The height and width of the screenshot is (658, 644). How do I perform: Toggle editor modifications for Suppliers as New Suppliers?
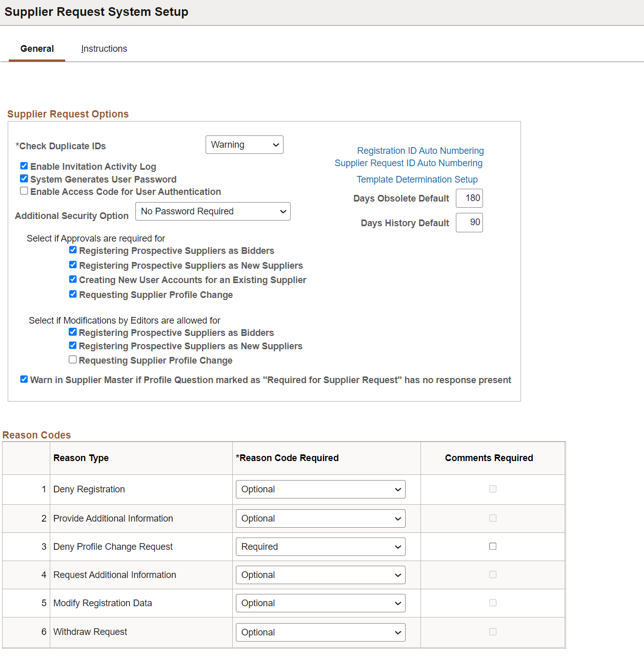(73, 345)
